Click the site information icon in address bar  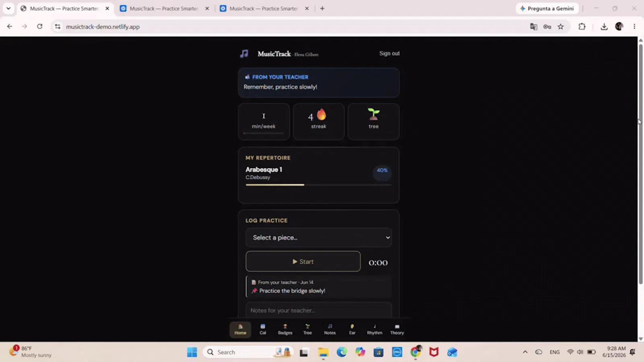(x=58, y=27)
